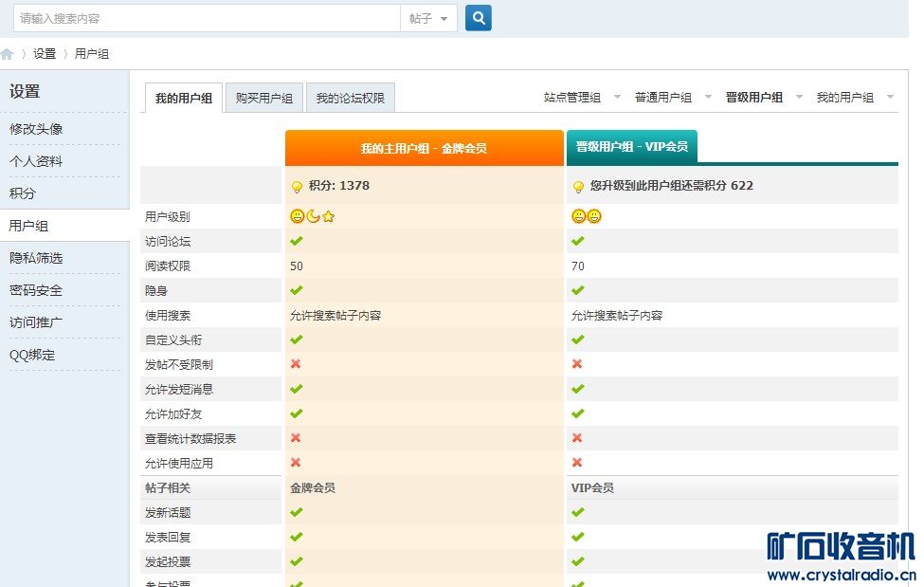Image resolution: width=924 pixels, height=587 pixels.
Task: Expand the 晋级用户组 dropdown
Action: (762, 98)
